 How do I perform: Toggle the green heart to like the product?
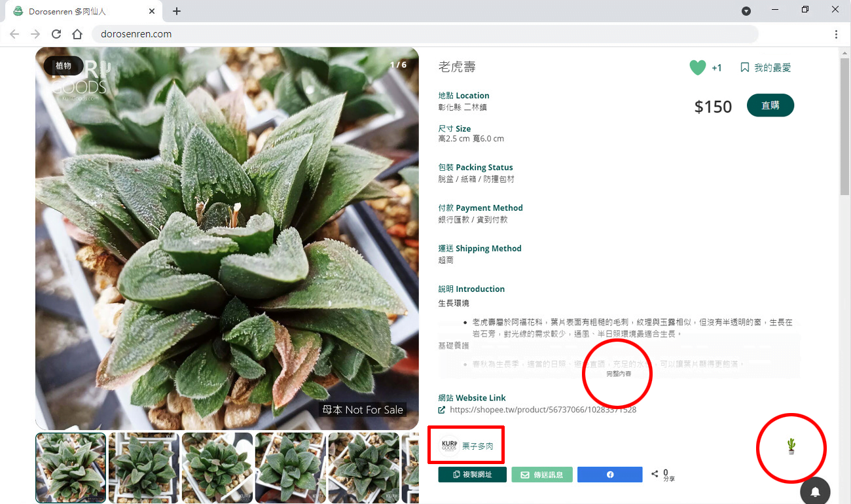tap(697, 67)
